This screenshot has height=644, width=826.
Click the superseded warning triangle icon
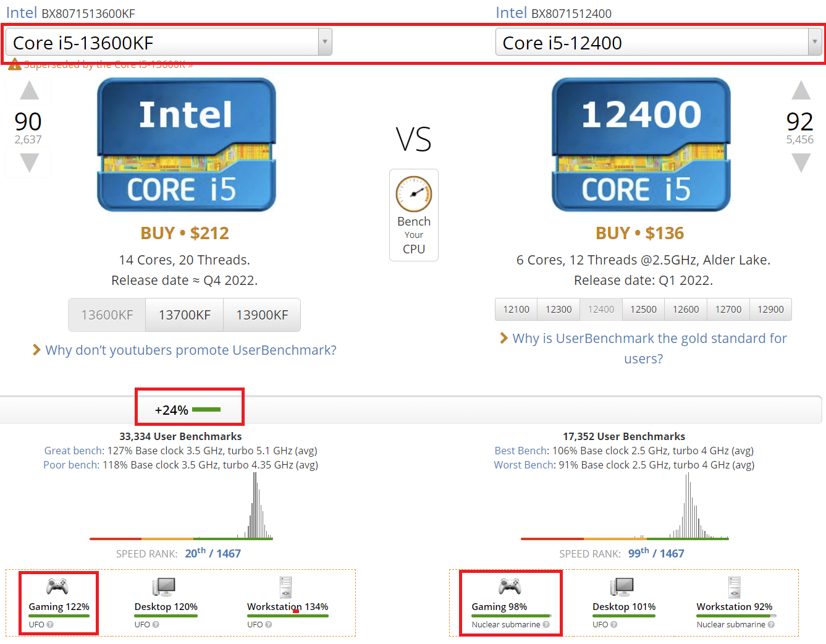click(x=15, y=64)
